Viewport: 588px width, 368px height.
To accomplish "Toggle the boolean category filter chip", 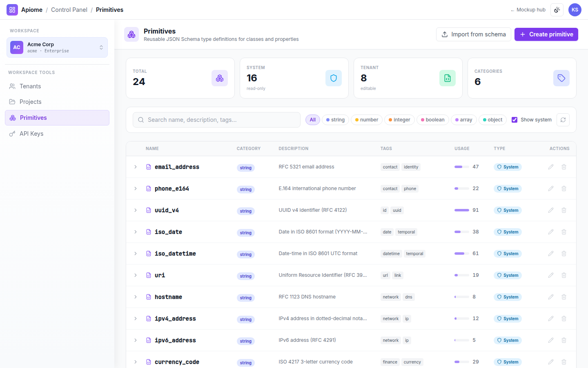I will 433,120.
